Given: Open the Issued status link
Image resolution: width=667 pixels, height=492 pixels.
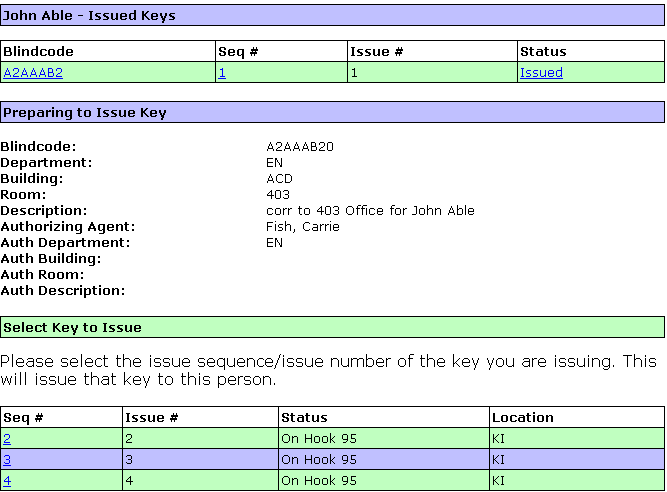Looking at the screenshot, I should (x=541, y=73).
